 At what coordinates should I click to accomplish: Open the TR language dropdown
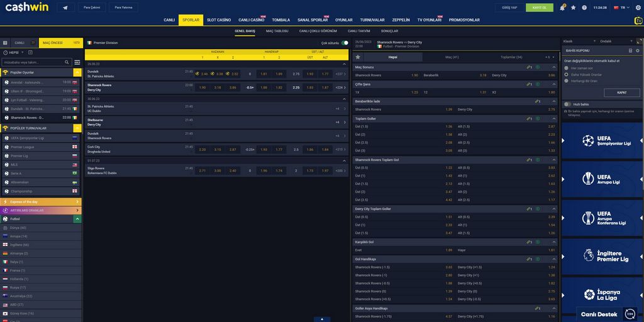[x=621, y=8]
